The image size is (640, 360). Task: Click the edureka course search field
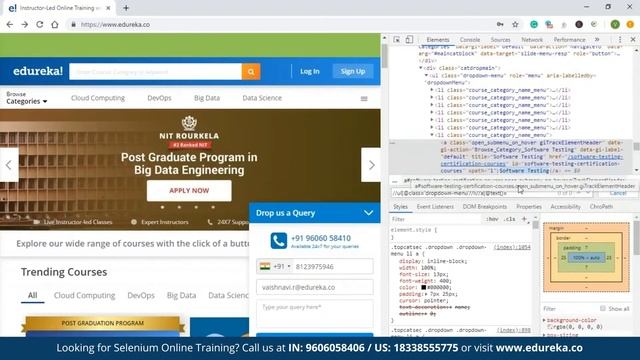[156, 72]
